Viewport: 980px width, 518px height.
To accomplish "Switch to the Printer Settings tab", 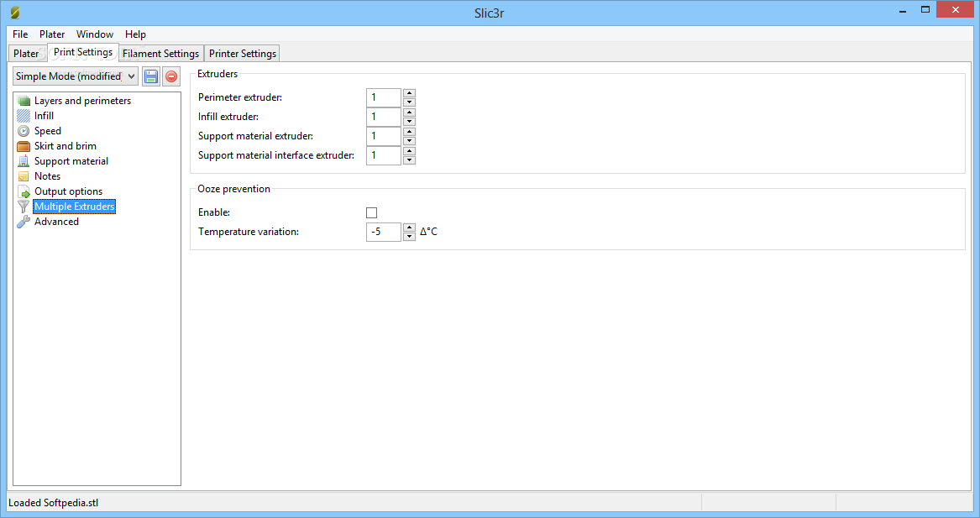I will click(x=243, y=54).
